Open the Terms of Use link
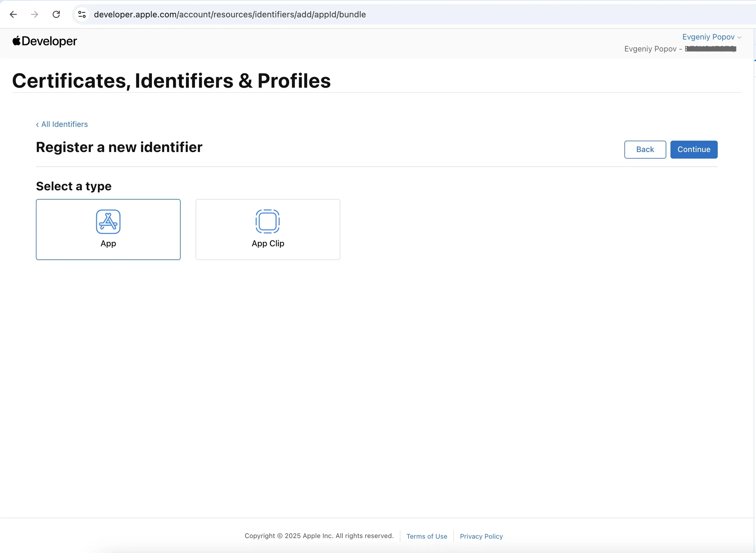 tap(426, 536)
